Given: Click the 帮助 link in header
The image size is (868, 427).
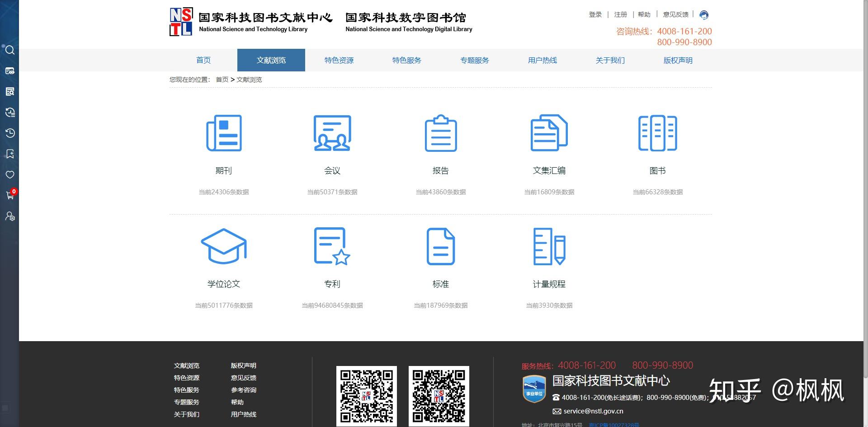Looking at the screenshot, I should coord(644,14).
